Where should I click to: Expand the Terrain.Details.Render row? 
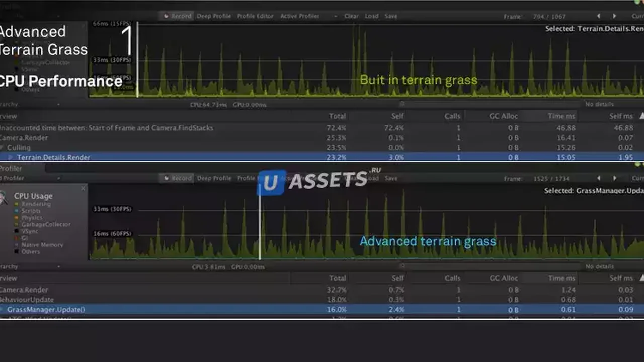tap(11, 157)
